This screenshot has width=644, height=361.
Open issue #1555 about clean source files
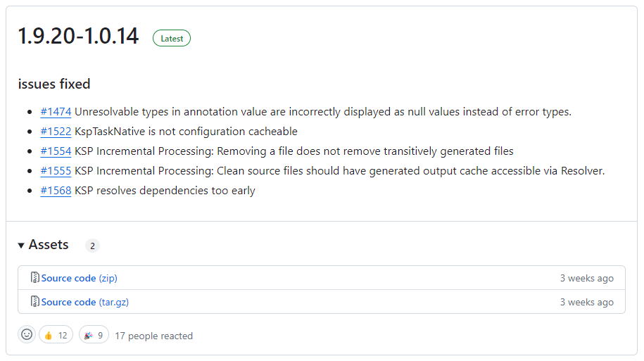[56, 171]
